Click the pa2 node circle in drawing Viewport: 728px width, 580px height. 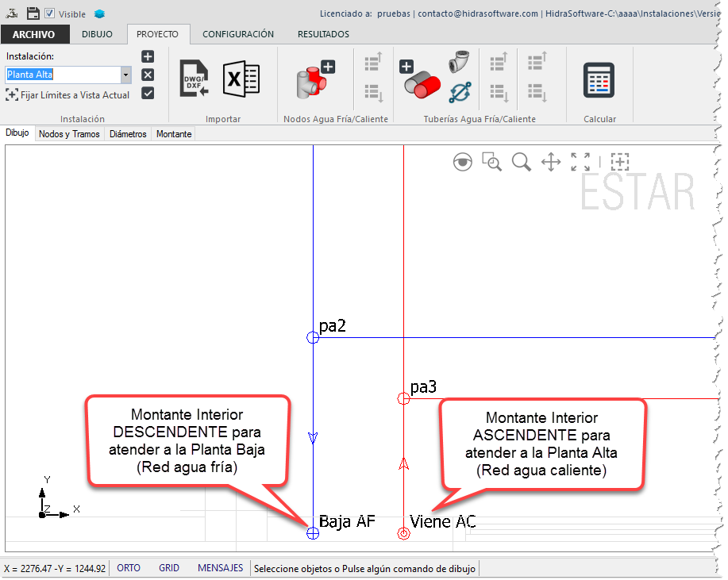(x=313, y=337)
